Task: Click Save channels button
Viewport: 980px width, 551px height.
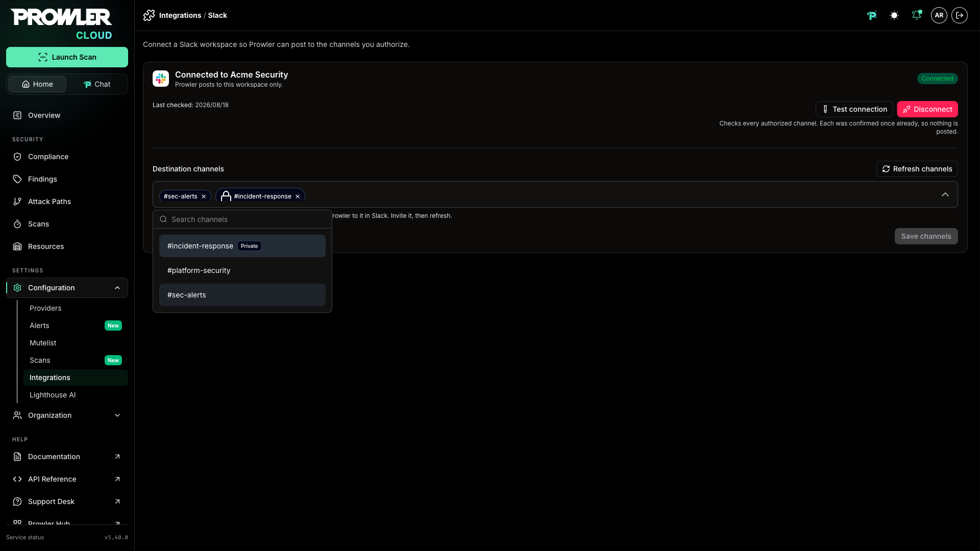Action: click(926, 236)
